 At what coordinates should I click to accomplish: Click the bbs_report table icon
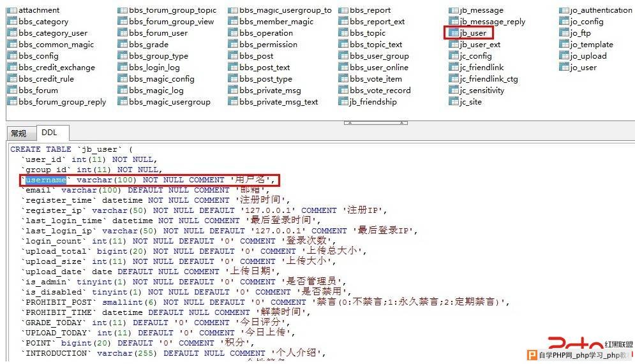343,10
